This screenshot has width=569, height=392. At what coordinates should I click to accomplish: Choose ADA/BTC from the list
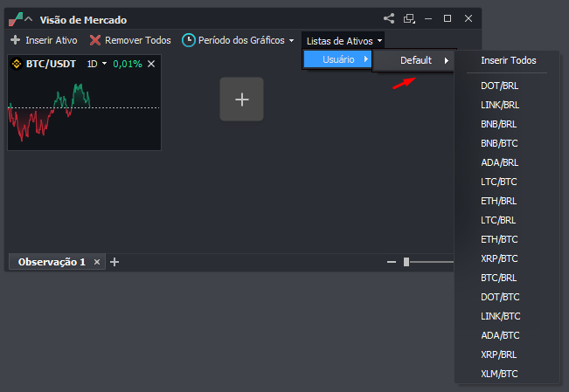[500, 336]
